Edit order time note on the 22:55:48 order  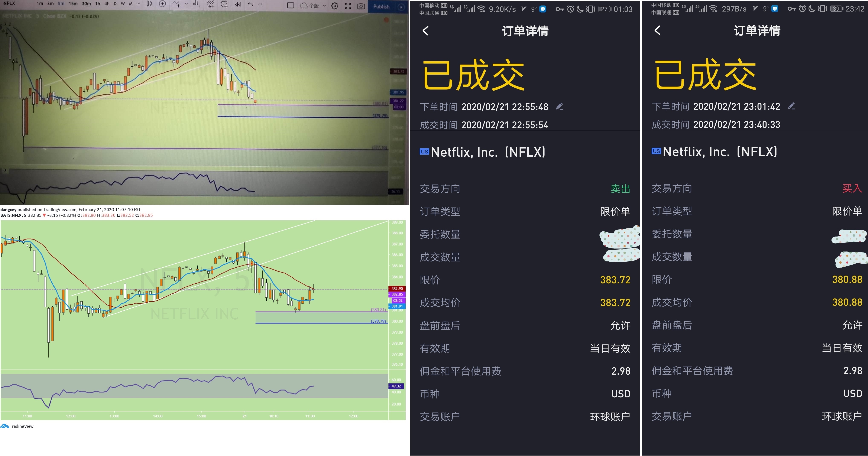560,106
